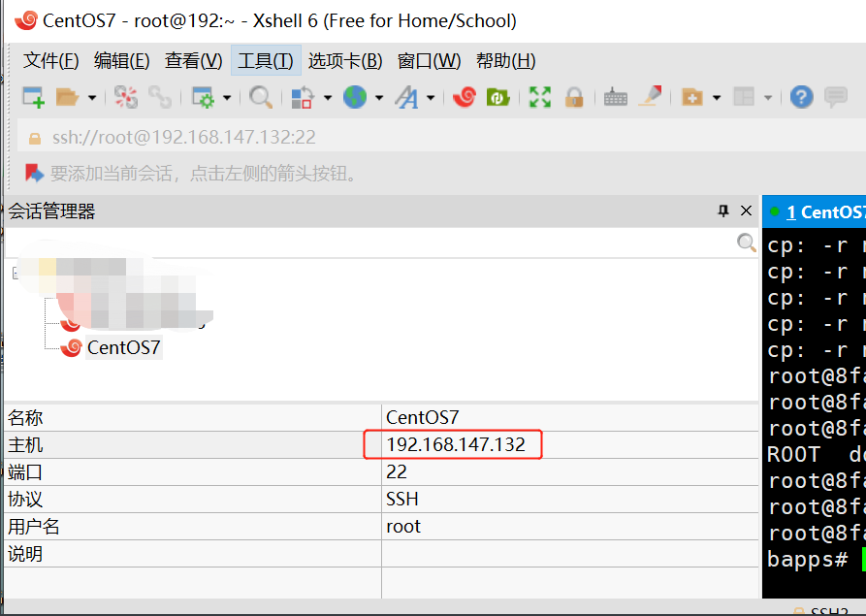Click the globe Encoding icon

pyautogui.click(x=355, y=97)
